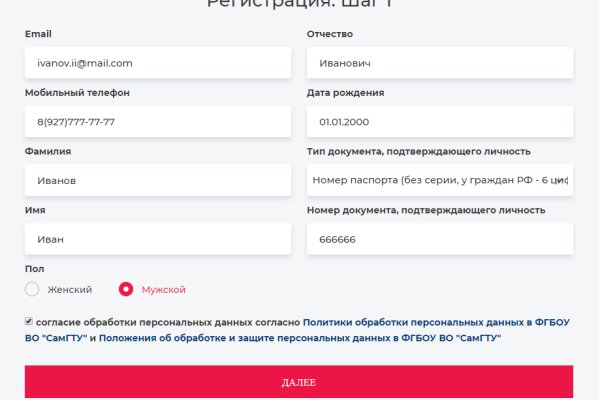Viewport: 600px width, 400px height.
Task: Focus the mobile phone number field
Action: point(157,122)
